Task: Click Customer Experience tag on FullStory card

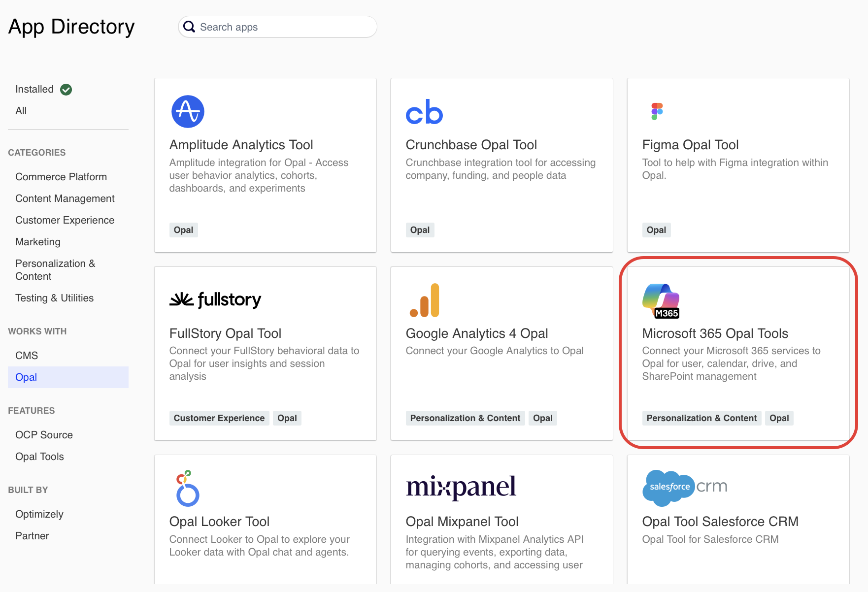Action: coord(219,418)
